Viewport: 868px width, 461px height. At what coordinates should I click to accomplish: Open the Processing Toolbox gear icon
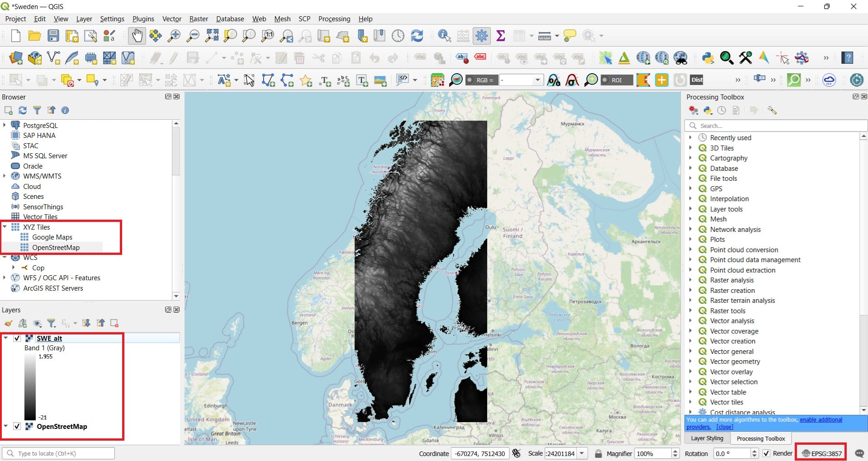[x=482, y=36]
